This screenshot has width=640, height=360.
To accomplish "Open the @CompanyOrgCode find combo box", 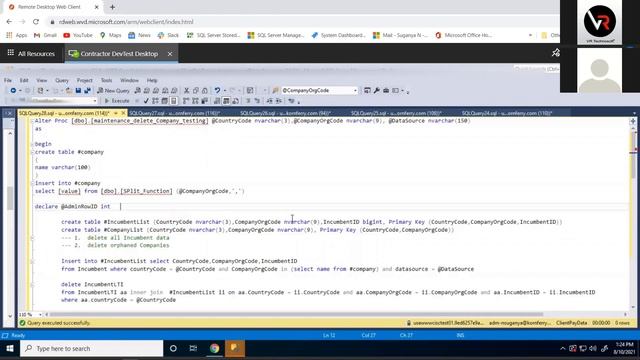I will coord(320,91).
